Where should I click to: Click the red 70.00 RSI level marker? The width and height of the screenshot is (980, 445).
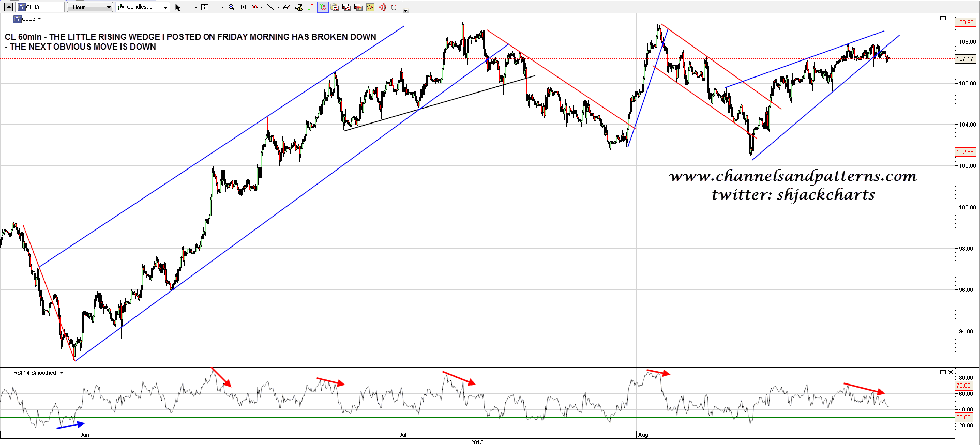[x=963, y=386]
